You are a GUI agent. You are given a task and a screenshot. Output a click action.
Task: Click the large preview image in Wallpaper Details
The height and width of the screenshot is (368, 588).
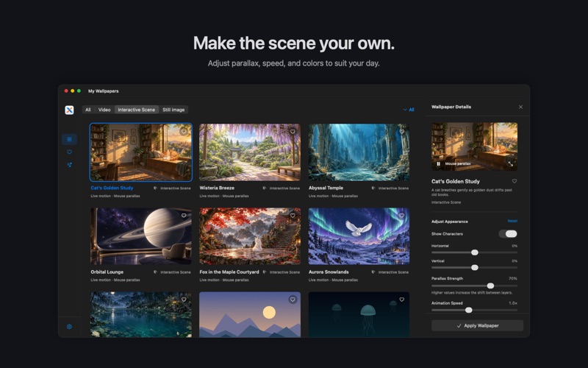pos(474,146)
